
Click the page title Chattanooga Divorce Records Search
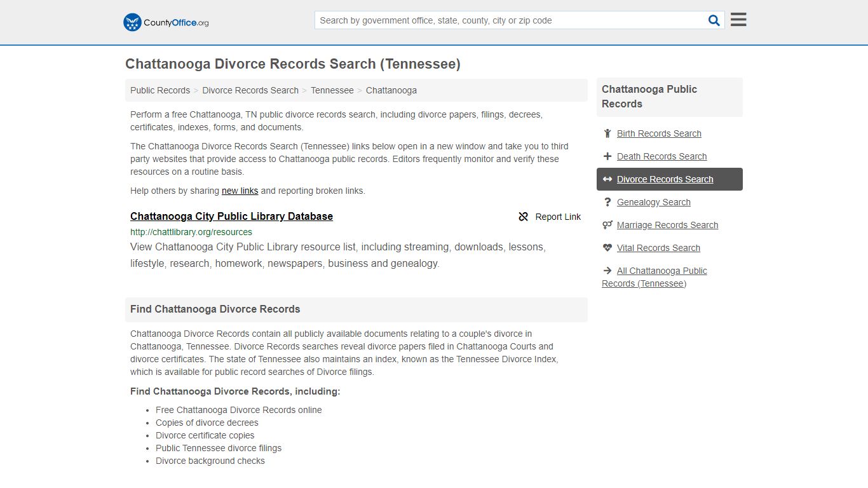click(x=293, y=64)
